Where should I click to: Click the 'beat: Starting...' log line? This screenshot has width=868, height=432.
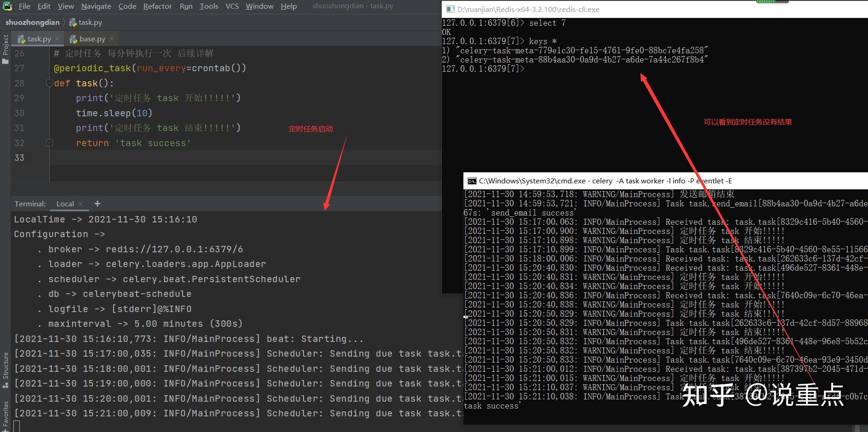coord(189,339)
